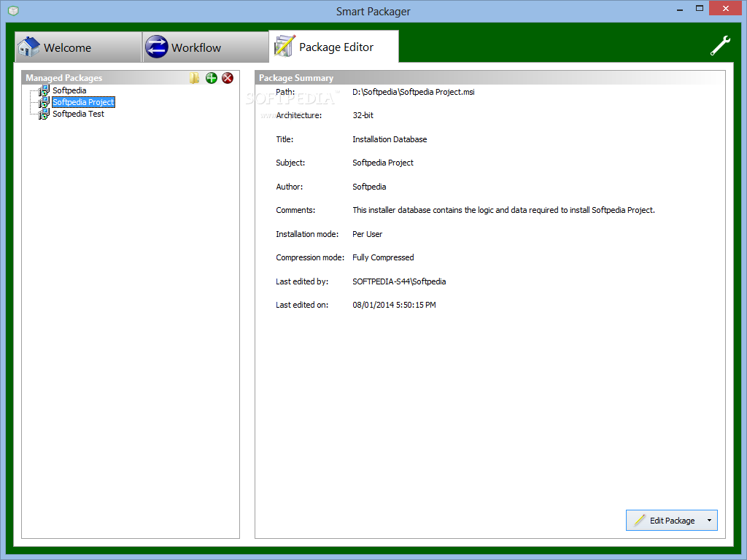Click the Author value Softpedia

[369, 187]
